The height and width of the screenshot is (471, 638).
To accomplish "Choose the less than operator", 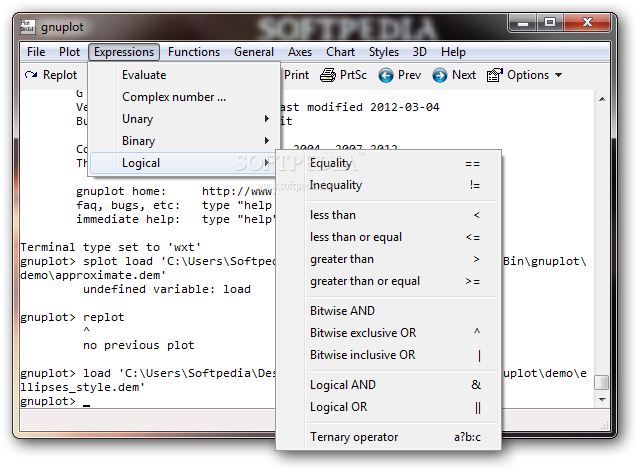I will pyautogui.click(x=389, y=215).
